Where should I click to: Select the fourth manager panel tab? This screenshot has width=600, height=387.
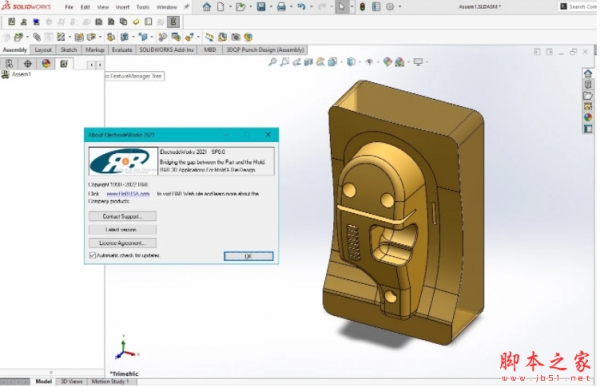click(x=64, y=64)
